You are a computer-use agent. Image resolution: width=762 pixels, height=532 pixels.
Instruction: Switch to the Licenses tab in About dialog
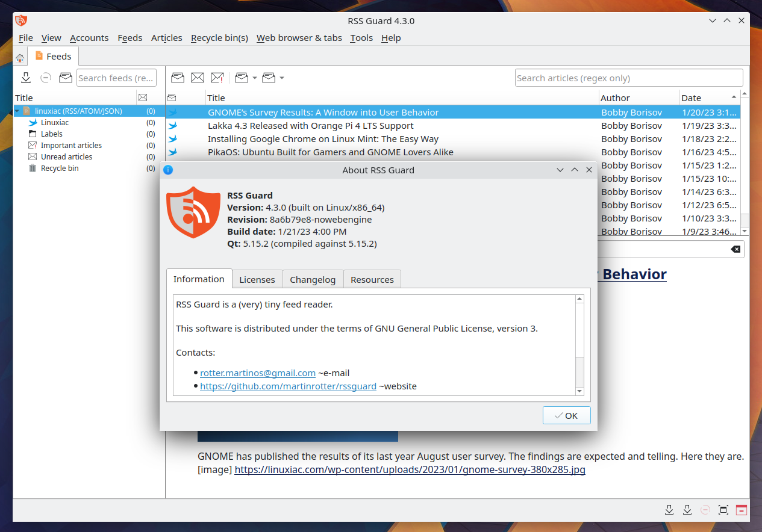[257, 279]
